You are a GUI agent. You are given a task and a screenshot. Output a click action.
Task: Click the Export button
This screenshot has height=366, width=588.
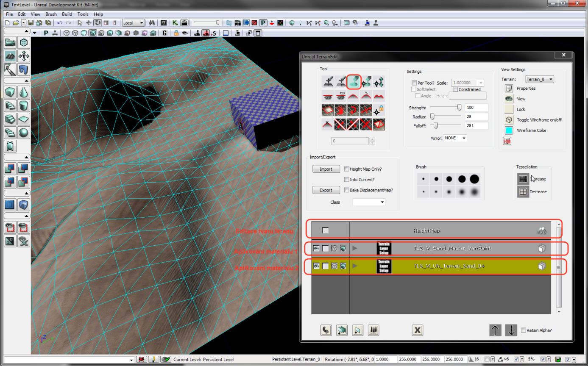[326, 190]
